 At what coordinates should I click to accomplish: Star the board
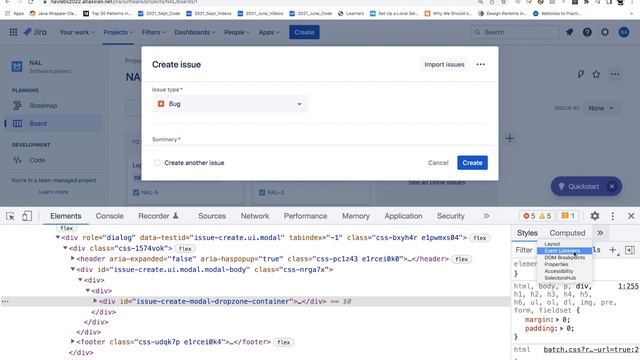tap(596, 74)
